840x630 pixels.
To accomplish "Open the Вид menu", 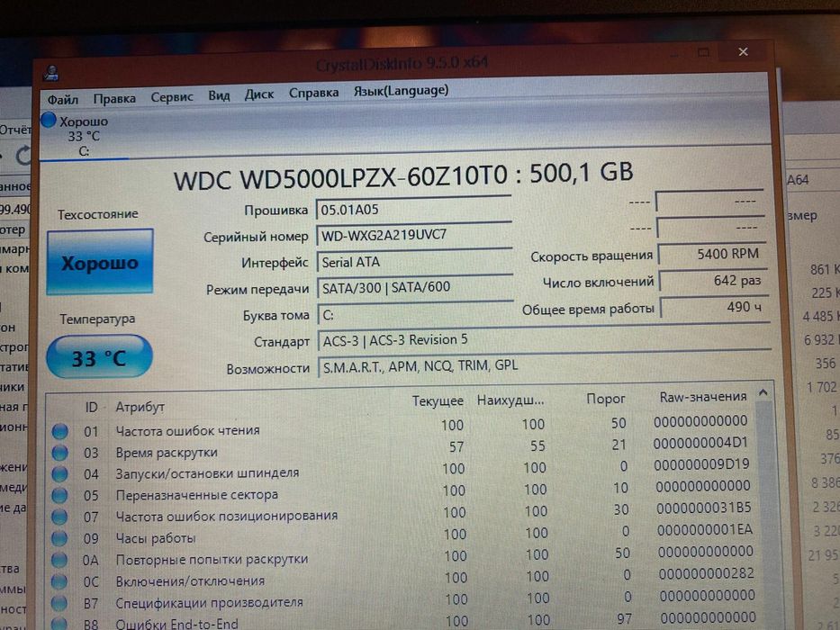I will pyautogui.click(x=219, y=95).
